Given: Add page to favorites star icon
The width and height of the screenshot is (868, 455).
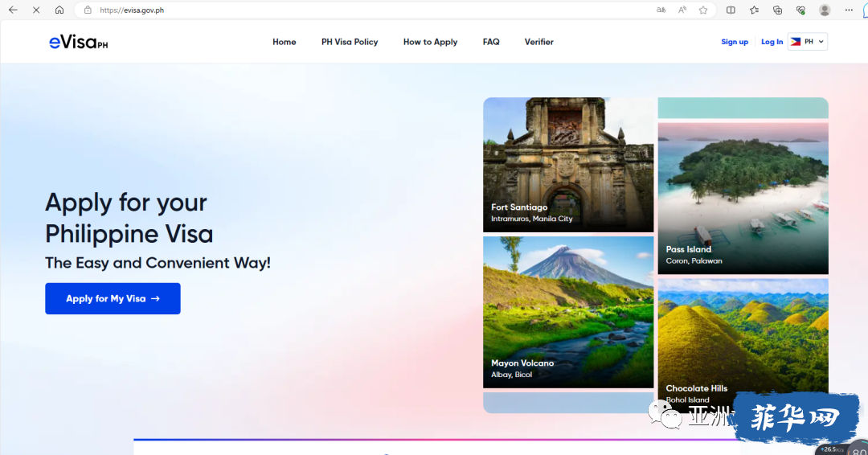Looking at the screenshot, I should [703, 10].
